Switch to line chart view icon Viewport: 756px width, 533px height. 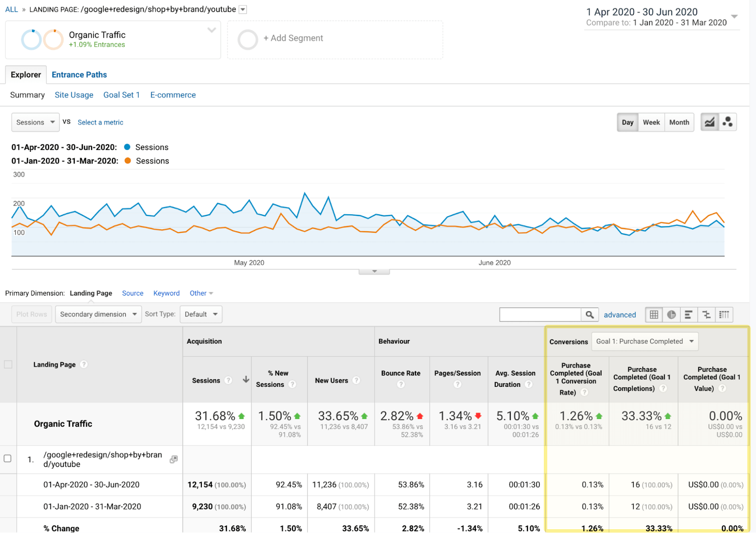pyautogui.click(x=709, y=122)
